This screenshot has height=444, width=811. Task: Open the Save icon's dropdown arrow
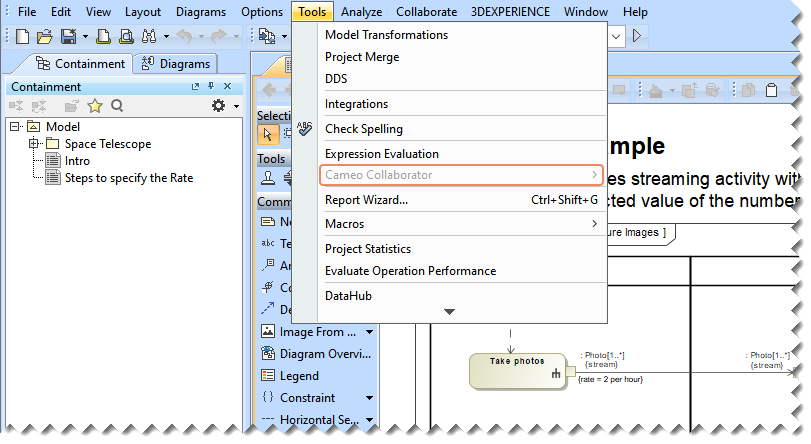pyautogui.click(x=85, y=36)
